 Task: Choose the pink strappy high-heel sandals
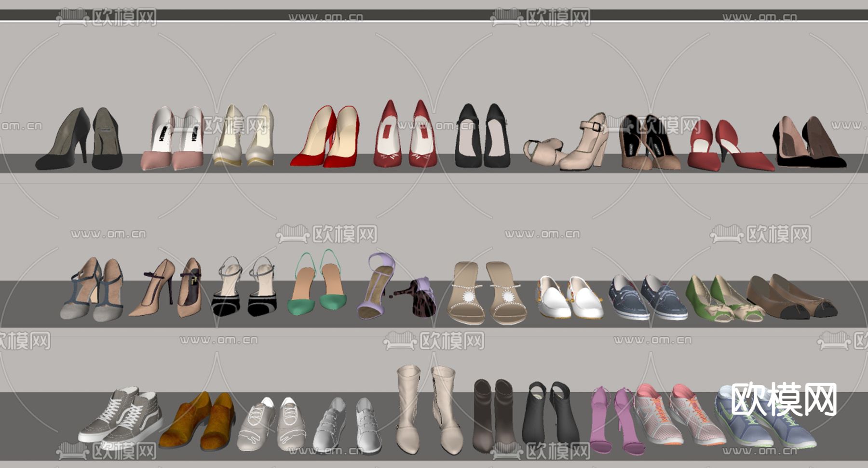point(618,420)
